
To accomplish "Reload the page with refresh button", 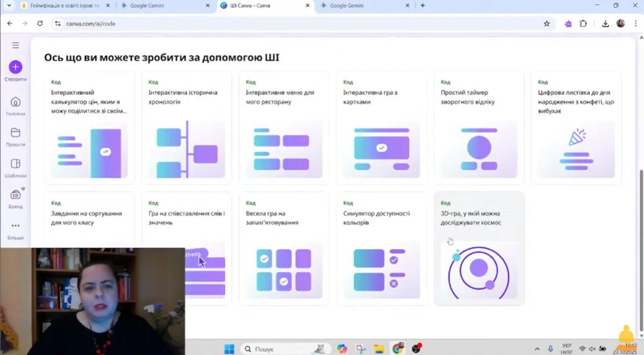I will pyautogui.click(x=40, y=23).
